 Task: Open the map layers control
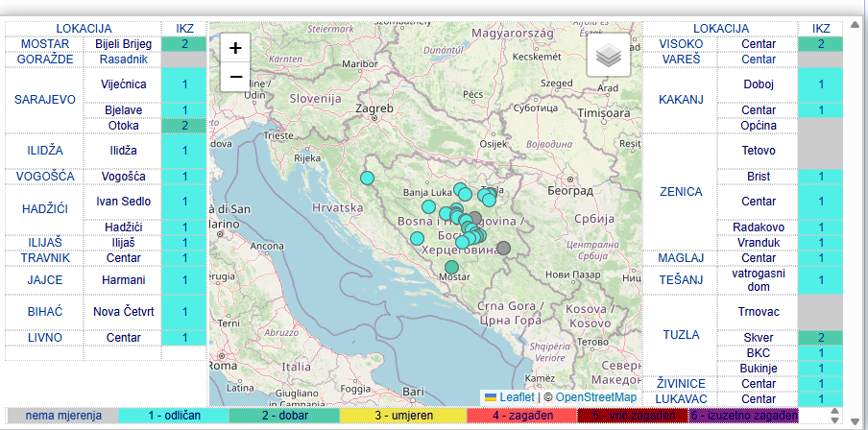(x=609, y=55)
